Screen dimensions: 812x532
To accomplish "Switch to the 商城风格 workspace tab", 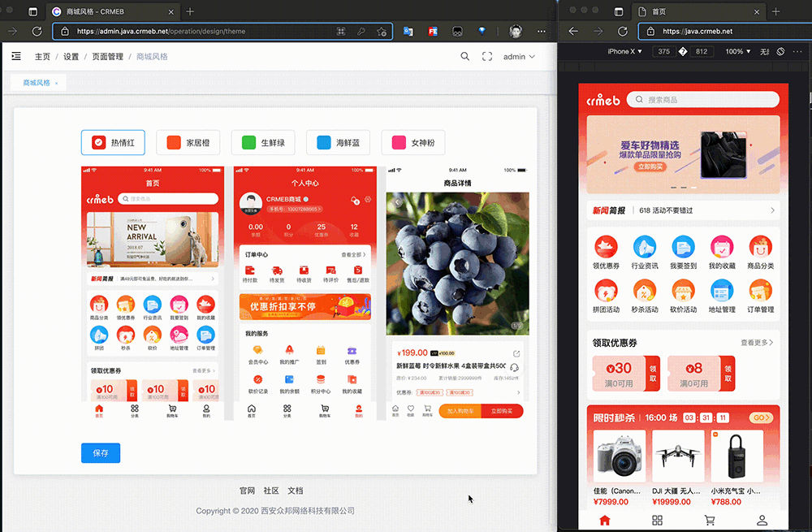I will [37, 82].
